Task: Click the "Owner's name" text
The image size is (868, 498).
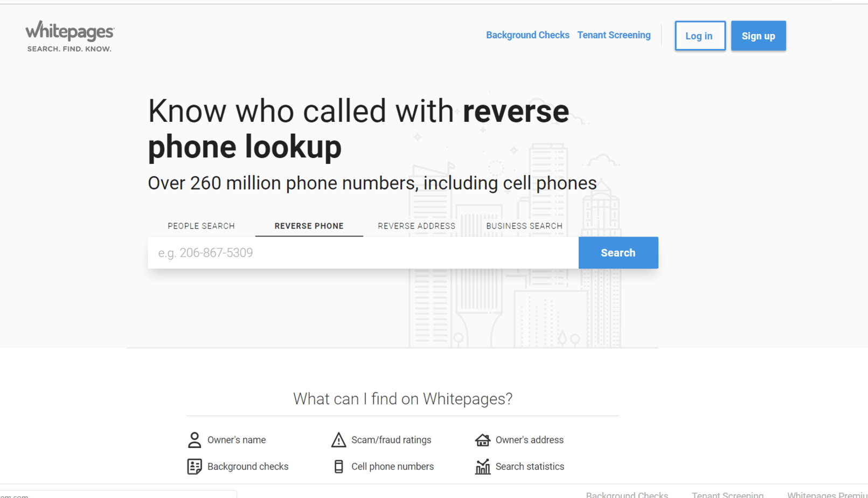Action: coord(237,440)
